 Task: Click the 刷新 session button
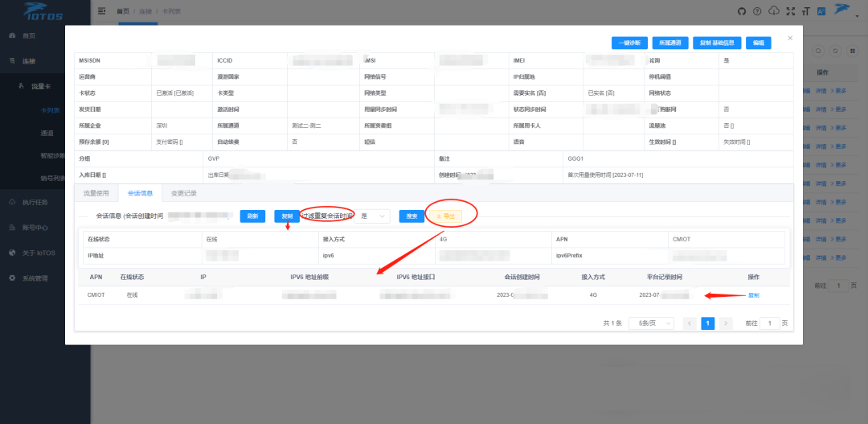pyautogui.click(x=252, y=216)
